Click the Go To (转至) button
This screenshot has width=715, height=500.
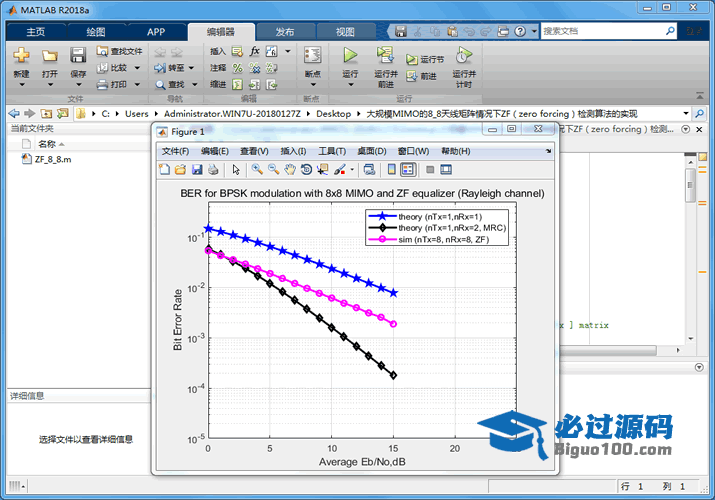click(x=169, y=68)
